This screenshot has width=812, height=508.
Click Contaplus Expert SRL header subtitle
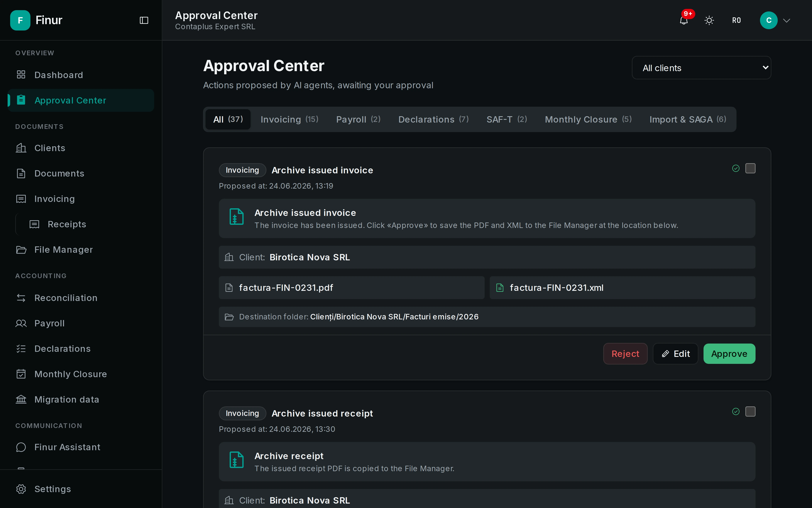[215, 27]
